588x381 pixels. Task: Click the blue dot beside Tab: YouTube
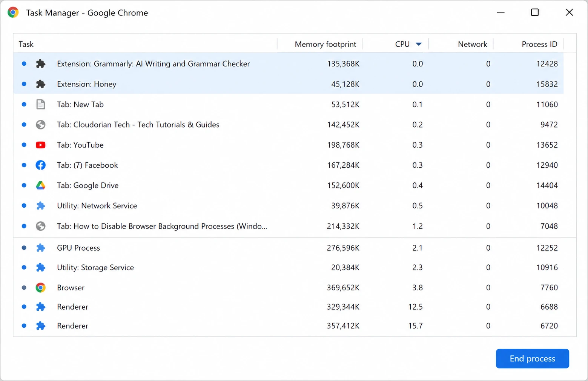[x=24, y=145]
